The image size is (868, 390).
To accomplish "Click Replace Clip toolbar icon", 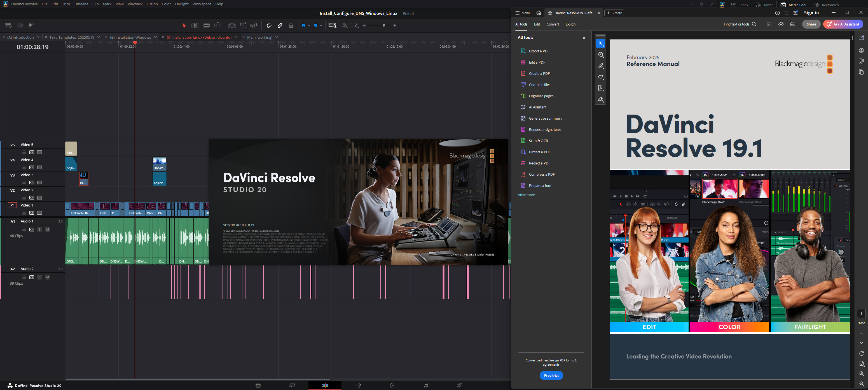I will 254,25.
